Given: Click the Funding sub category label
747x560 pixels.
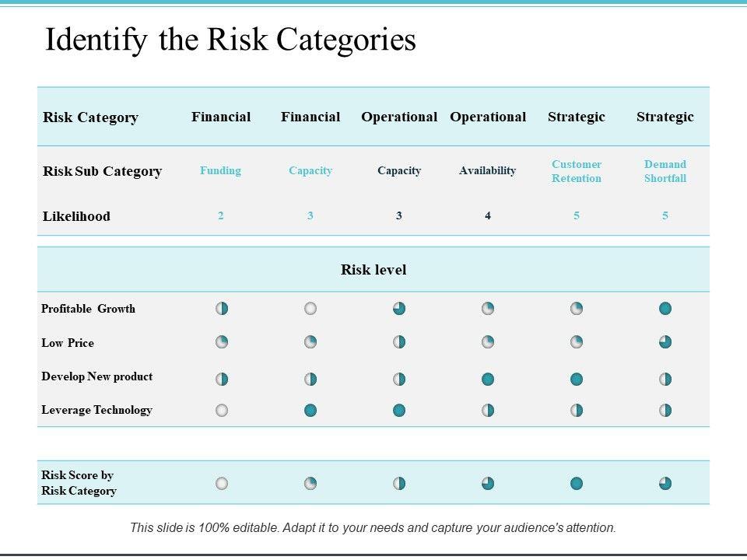Looking at the screenshot, I should (x=221, y=170).
